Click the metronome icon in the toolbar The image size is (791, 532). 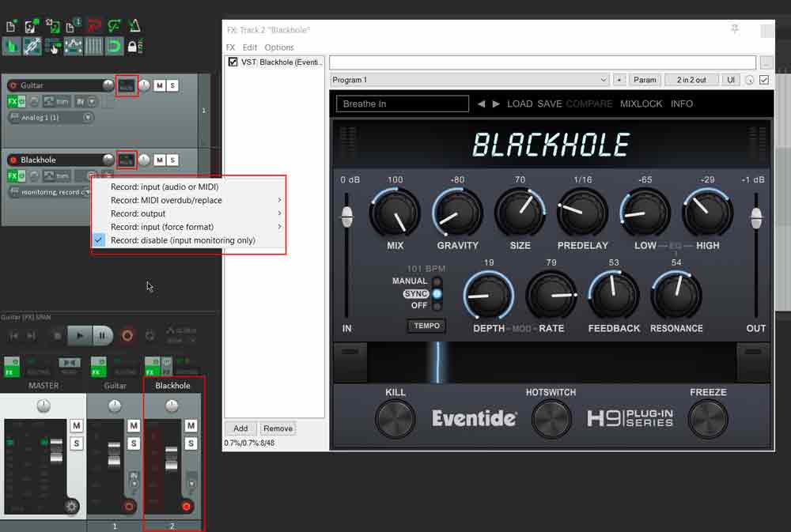135,26
